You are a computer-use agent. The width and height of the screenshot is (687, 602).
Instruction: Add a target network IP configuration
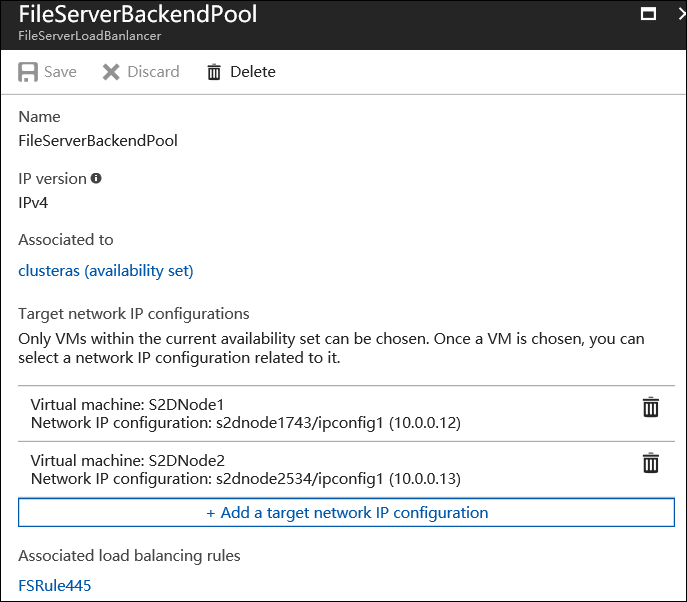coord(346,513)
